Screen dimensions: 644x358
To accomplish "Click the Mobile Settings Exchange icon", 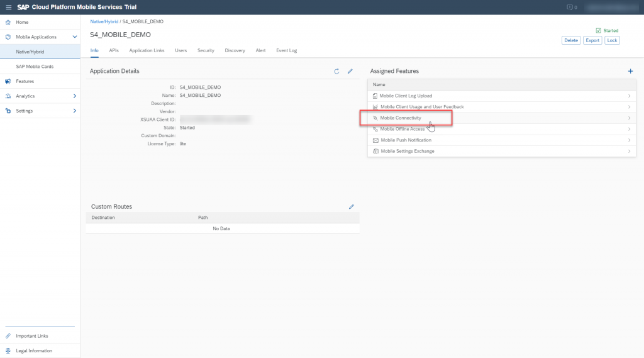I will pyautogui.click(x=375, y=151).
